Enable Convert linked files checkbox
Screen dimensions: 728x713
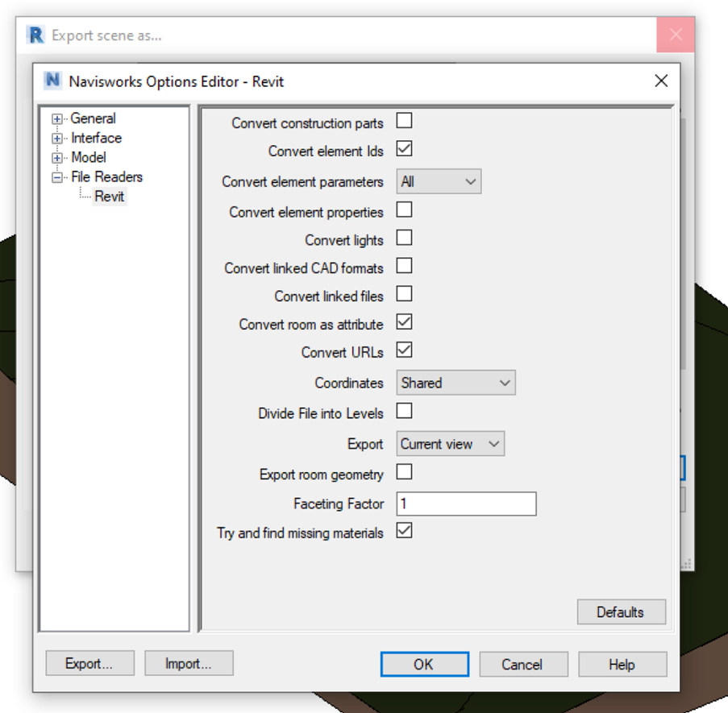click(x=404, y=294)
